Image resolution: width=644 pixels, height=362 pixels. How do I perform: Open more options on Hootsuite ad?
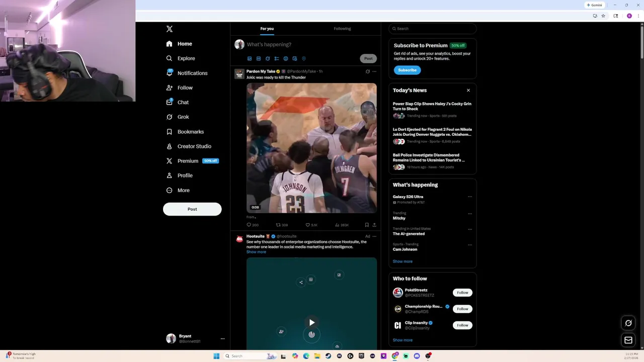(374, 236)
